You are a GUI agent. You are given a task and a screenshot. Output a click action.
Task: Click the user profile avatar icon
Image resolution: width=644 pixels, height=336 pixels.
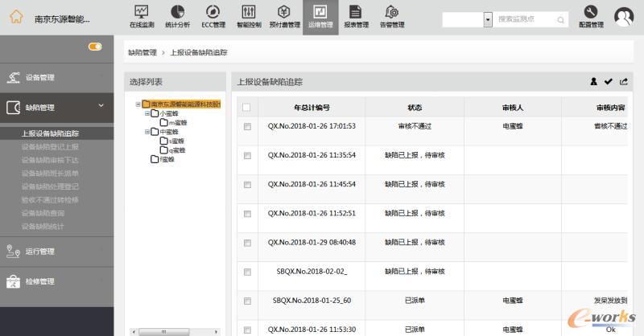pos(623,17)
